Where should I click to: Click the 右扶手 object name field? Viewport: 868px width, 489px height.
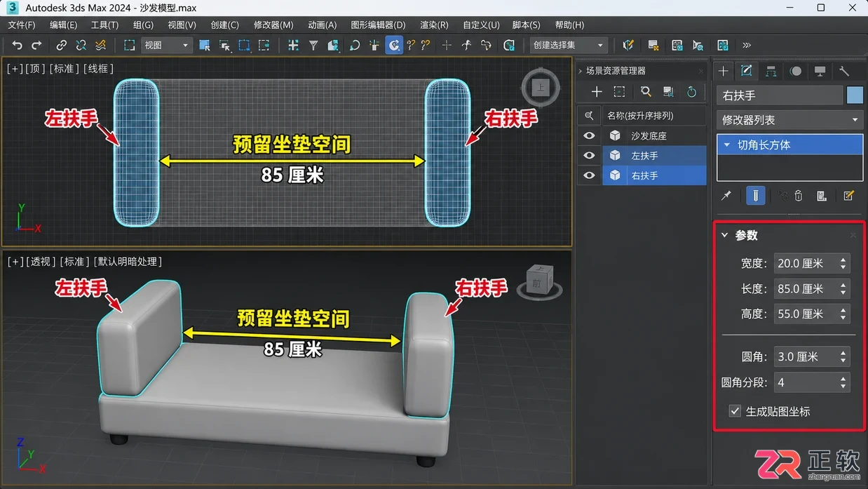pyautogui.click(x=779, y=95)
